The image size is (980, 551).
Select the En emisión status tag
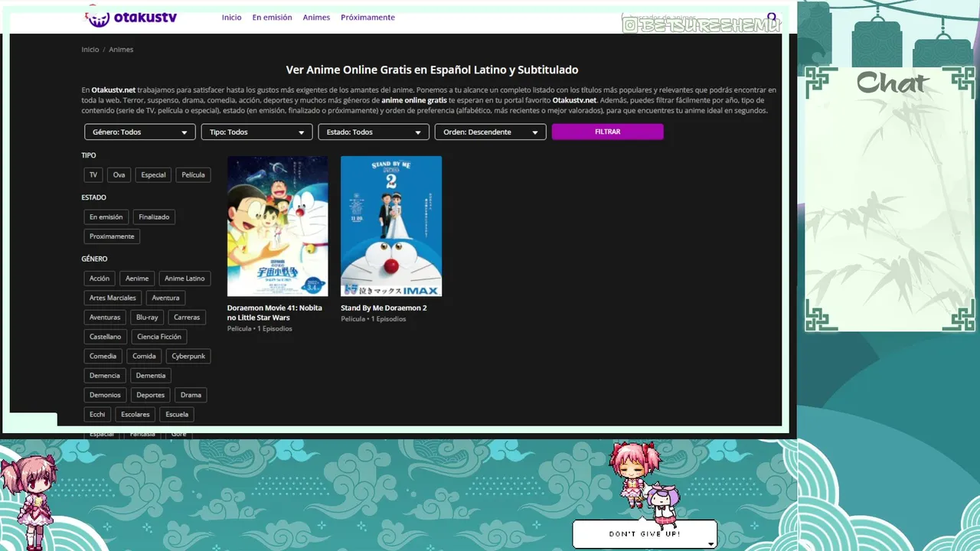[x=106, y=217]
